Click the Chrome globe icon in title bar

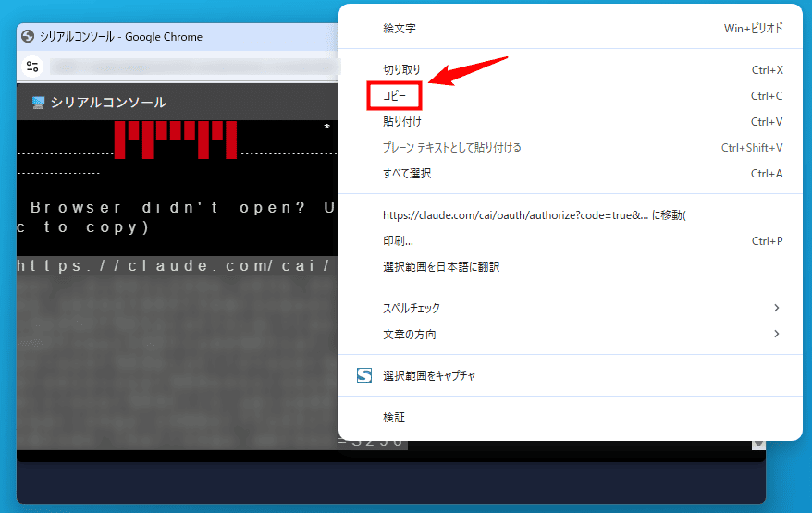coord(28,36)
